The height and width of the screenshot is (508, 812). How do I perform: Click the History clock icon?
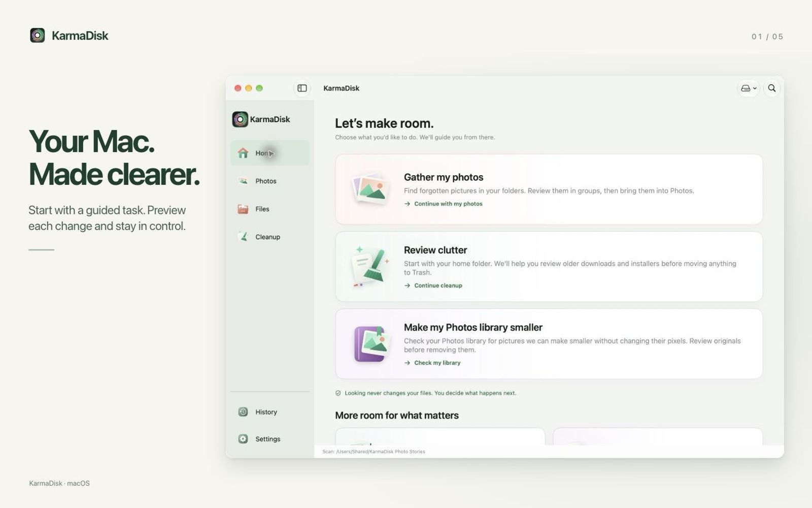[x=243, y=412]
